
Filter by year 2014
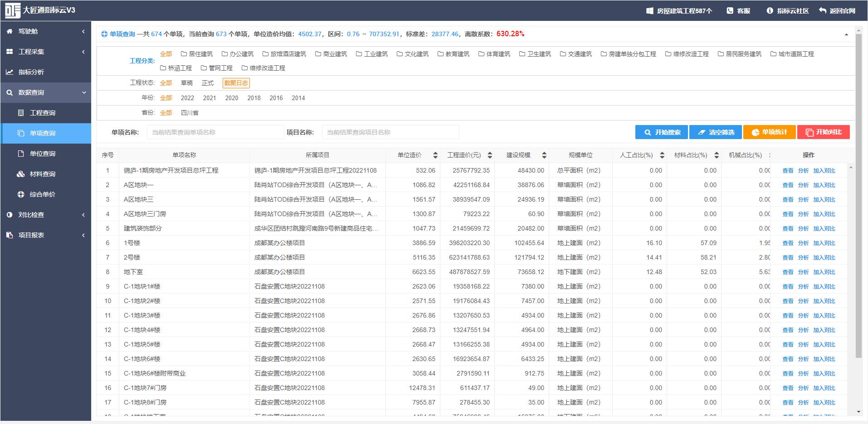pyautogui.click(x=298, y=98)
